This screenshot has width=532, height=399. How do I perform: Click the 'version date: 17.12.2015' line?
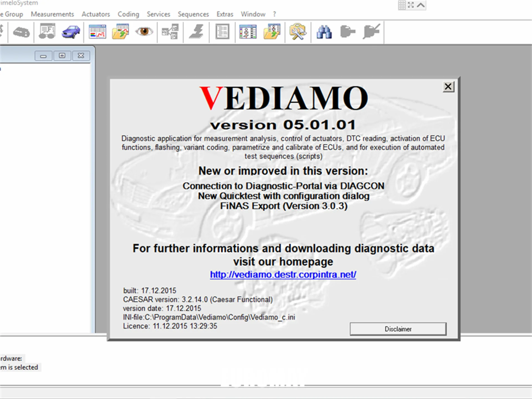[162, 308]
